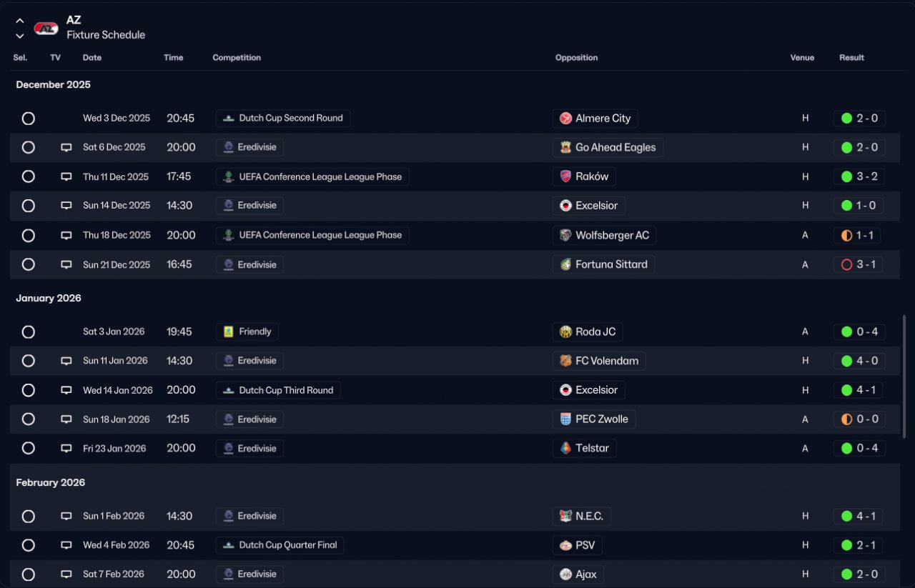Click the Telstar club badge

point(565,449)
